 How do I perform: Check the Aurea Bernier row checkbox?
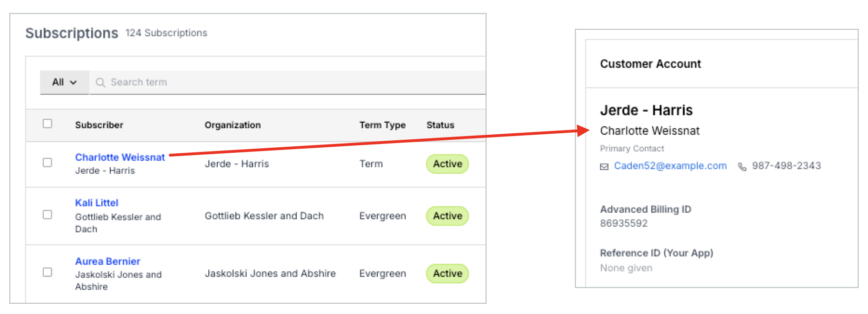47,272
